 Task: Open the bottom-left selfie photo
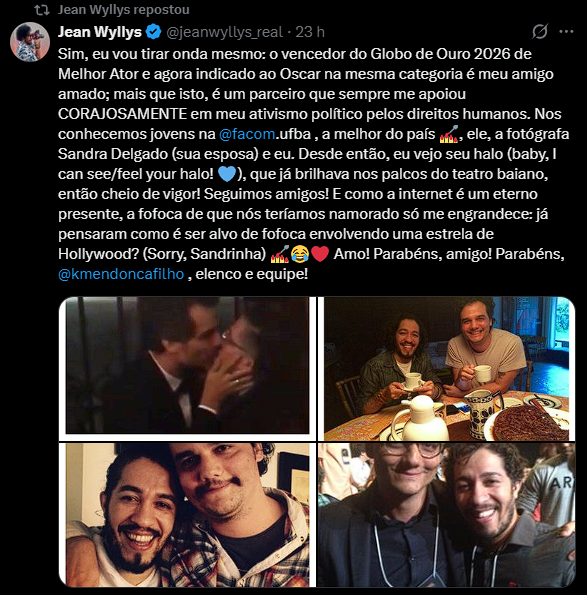187,515
